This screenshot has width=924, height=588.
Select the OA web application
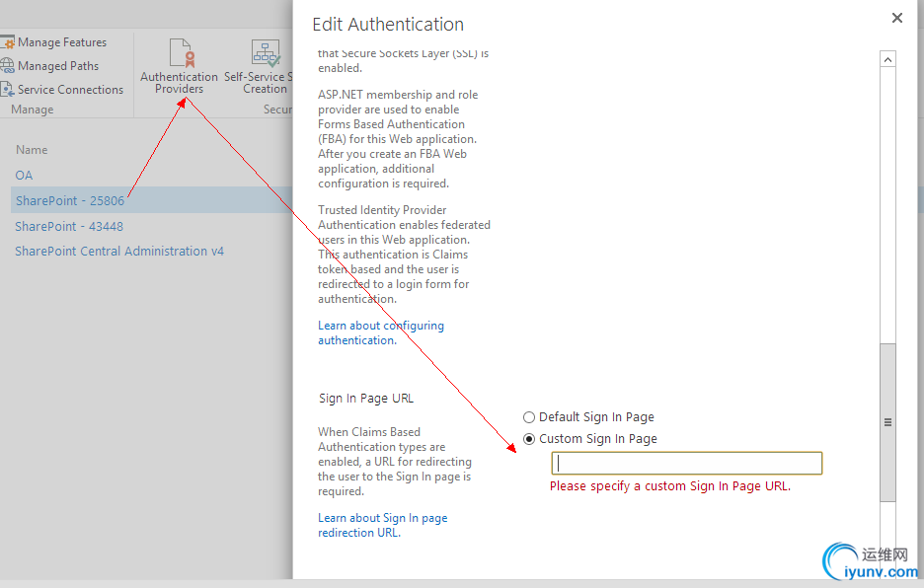coord(24,176)
